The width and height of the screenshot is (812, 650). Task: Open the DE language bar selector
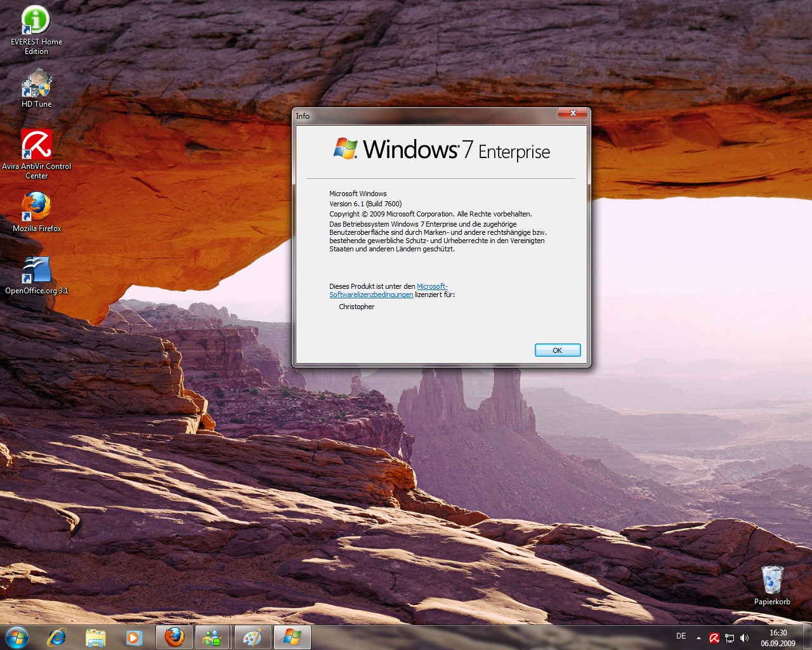[x=681, y=636]
